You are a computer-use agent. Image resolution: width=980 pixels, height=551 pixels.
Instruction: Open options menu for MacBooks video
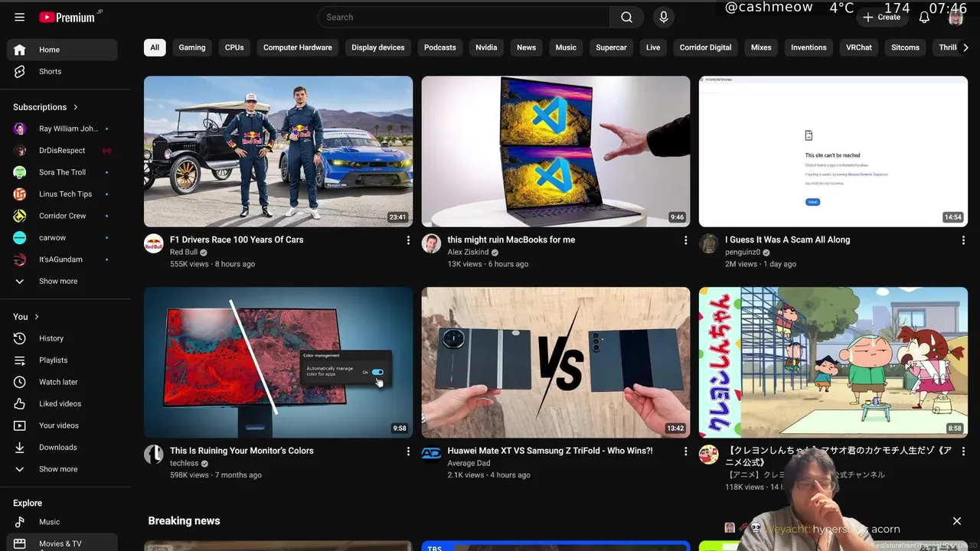coord(685,240)
